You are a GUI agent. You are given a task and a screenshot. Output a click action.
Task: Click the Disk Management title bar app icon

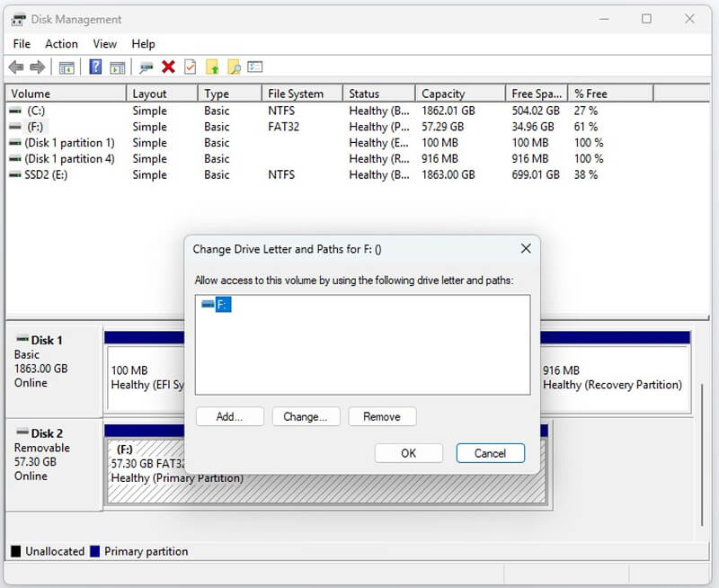point(18,20)
